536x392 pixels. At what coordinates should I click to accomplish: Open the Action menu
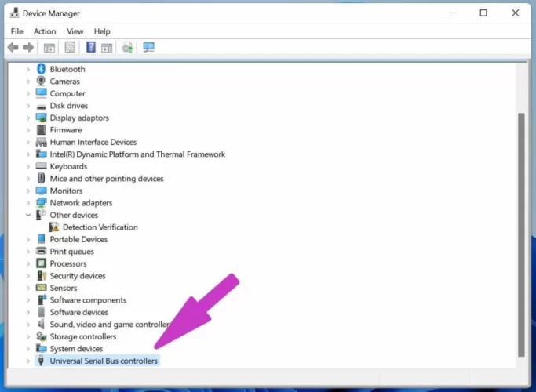pos(45,31)
